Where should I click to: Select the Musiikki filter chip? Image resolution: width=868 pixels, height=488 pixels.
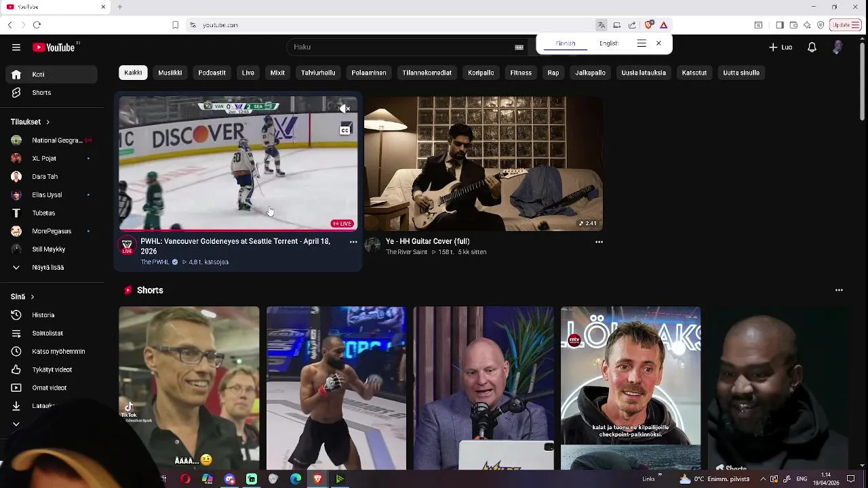pyautogui.click(x=170, y=73)
